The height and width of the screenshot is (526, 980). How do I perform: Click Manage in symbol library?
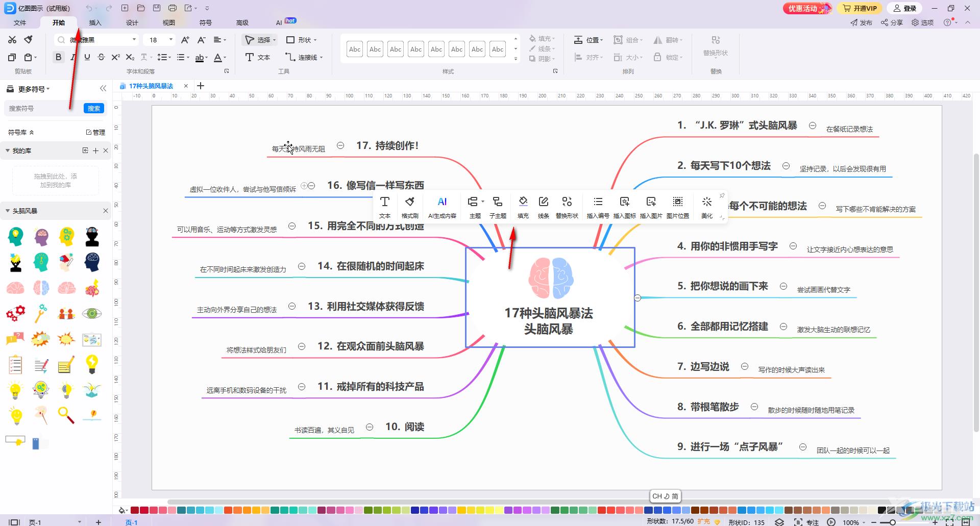[x=95, y=132]
